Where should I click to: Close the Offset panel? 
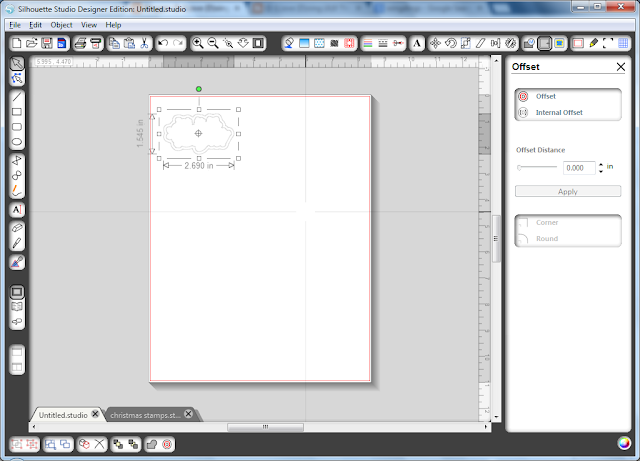(x=620, y=67)
